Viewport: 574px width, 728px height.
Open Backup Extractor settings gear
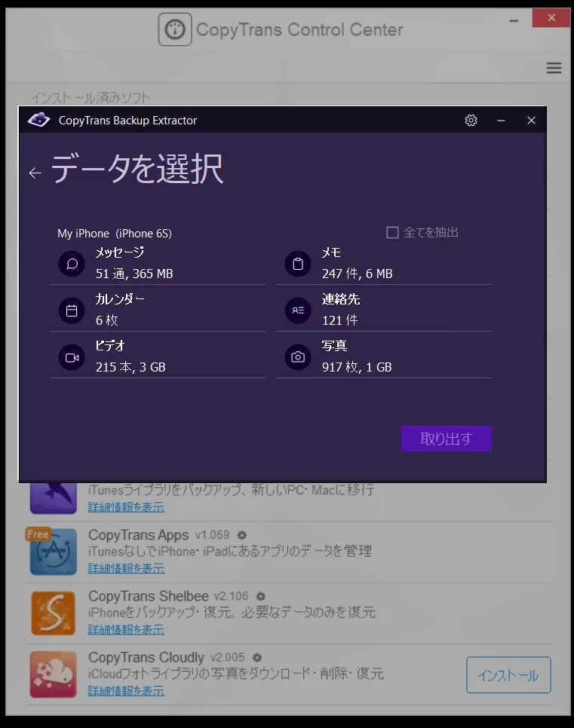pyautogui.click(x=471, y=121)
